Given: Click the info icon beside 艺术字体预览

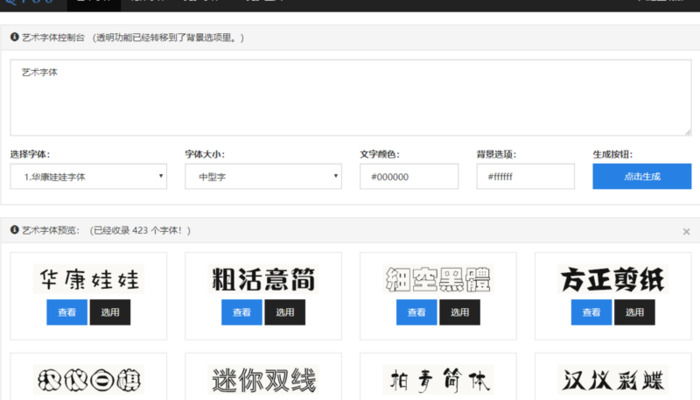Looking at the screenshot, I should tap(15, 230).
